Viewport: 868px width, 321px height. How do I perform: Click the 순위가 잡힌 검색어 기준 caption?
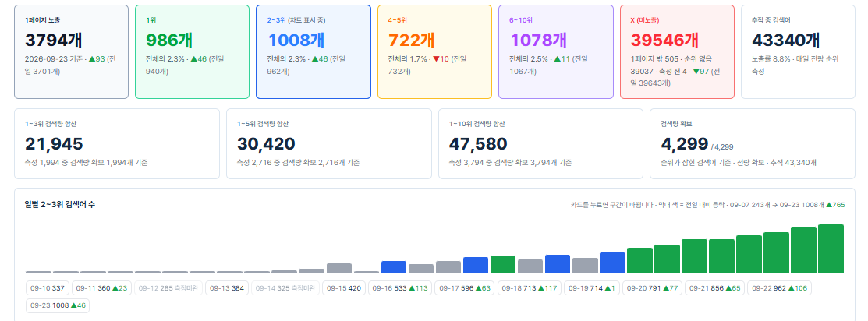tap(739, 163)
